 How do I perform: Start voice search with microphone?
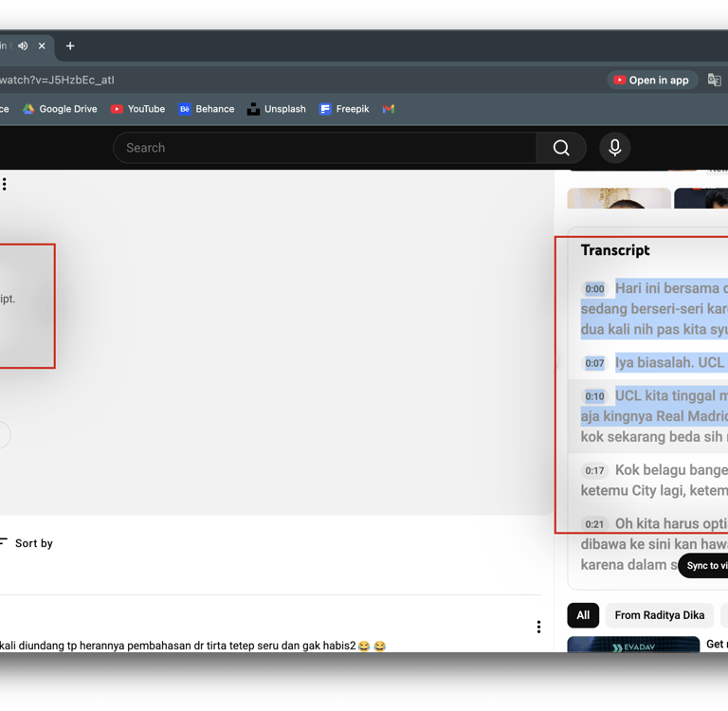[614, 148]
